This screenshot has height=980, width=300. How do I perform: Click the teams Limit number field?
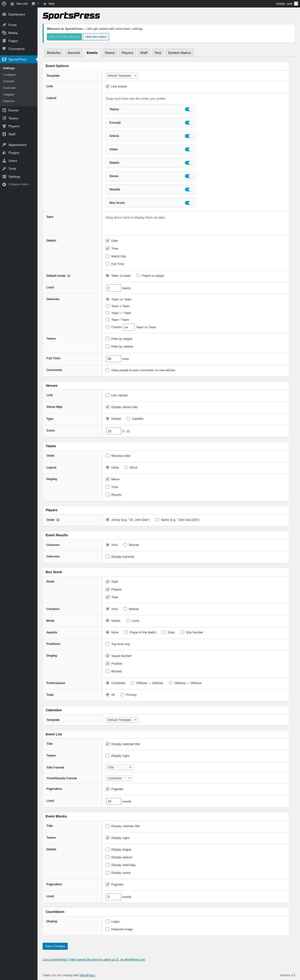113,288
